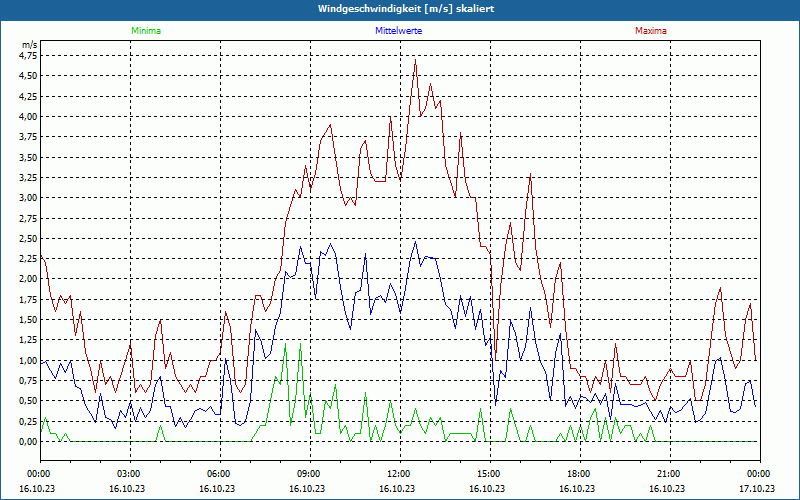Screen dimensions: 800x500
Task: Click the 2,50 y-axis value
Action: click(28, 238)
